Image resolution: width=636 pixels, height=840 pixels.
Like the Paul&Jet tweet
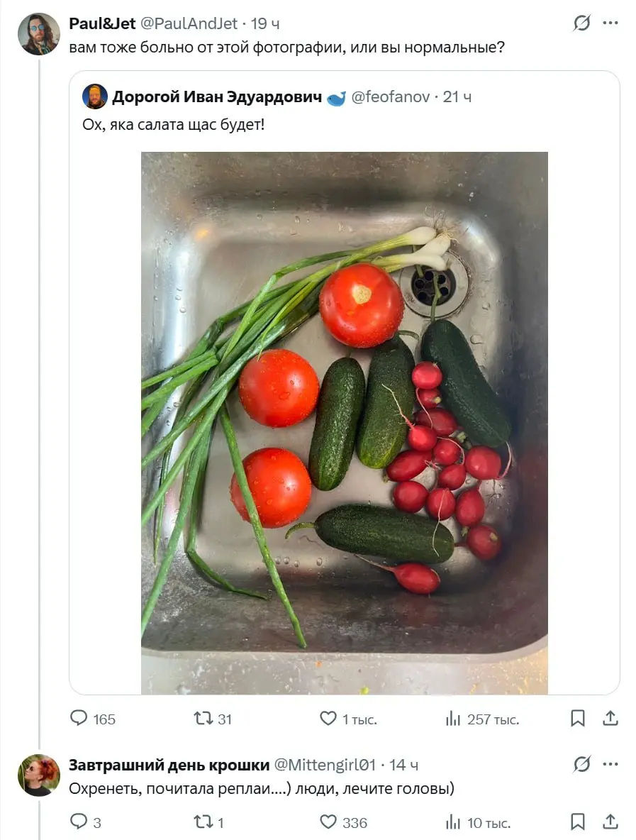[x=348, y=719]
